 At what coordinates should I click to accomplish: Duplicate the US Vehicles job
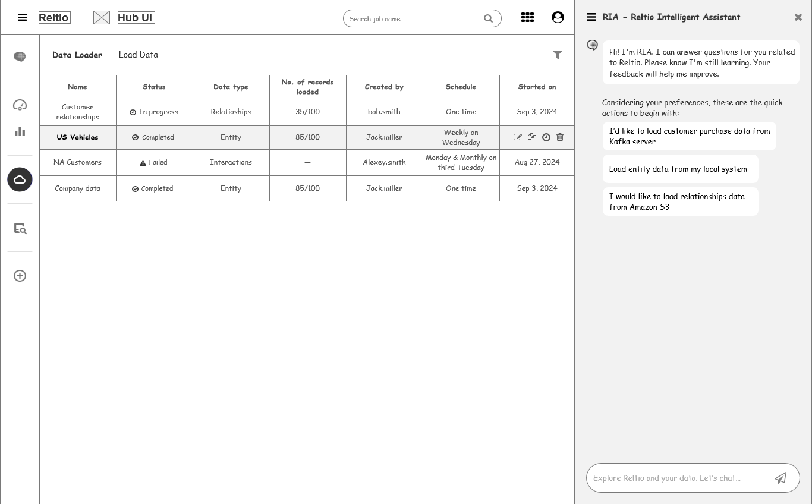click(532, 137)
